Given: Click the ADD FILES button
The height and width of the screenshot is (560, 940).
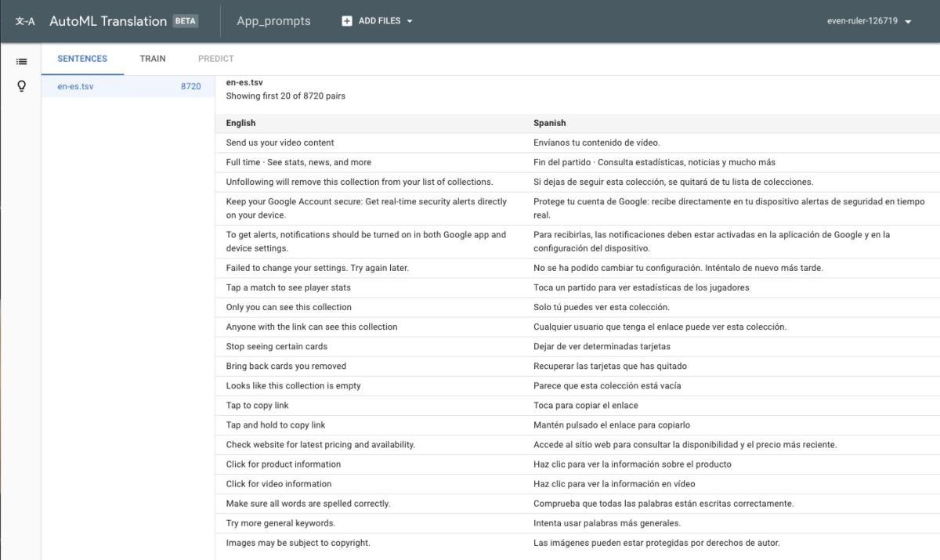Looking at the screenshot, I should [x=378, y=21].
